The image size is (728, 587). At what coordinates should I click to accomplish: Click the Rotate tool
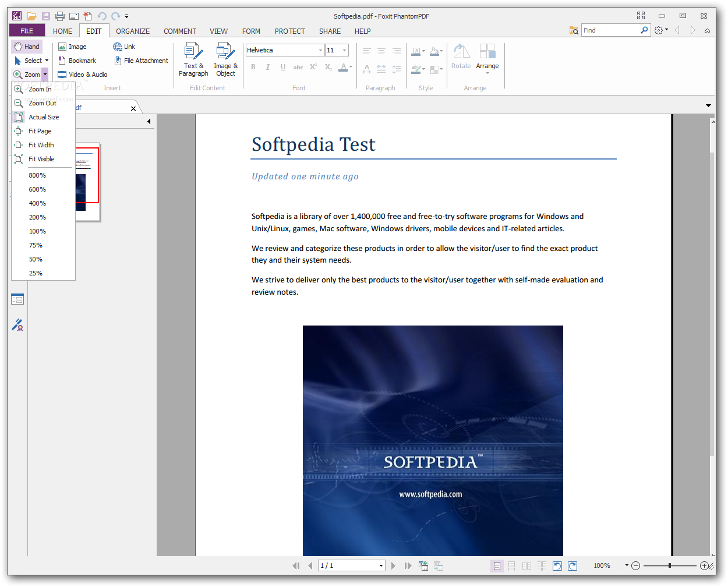coord(461,56)
